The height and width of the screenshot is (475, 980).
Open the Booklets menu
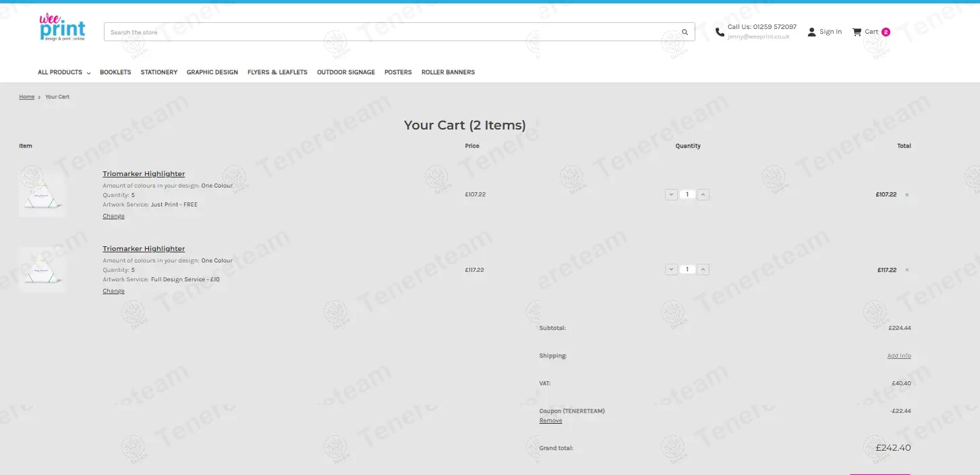point(115,72)
